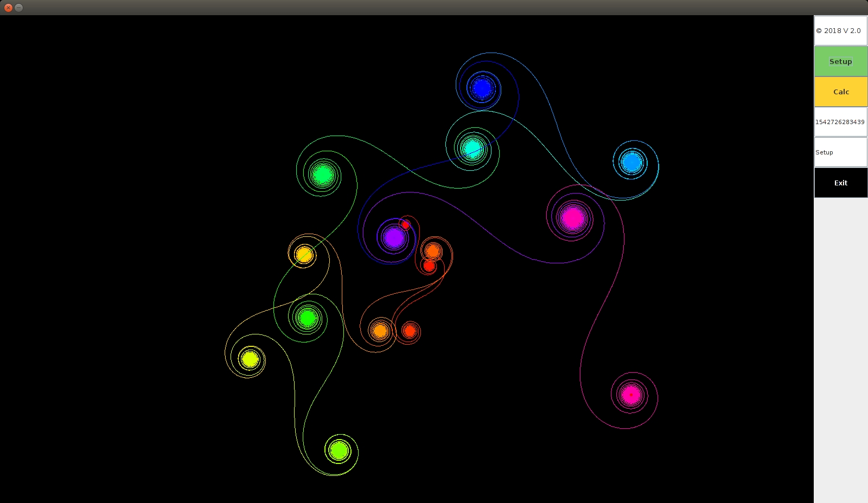Viewport: 868px width, 503px height.
Task: Click the light blue spiral node
Action: pos(631,162)
